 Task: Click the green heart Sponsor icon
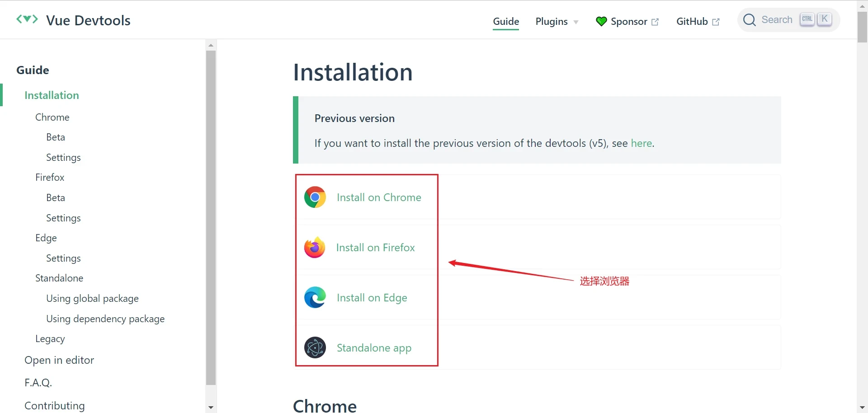(x=601, y=21)
